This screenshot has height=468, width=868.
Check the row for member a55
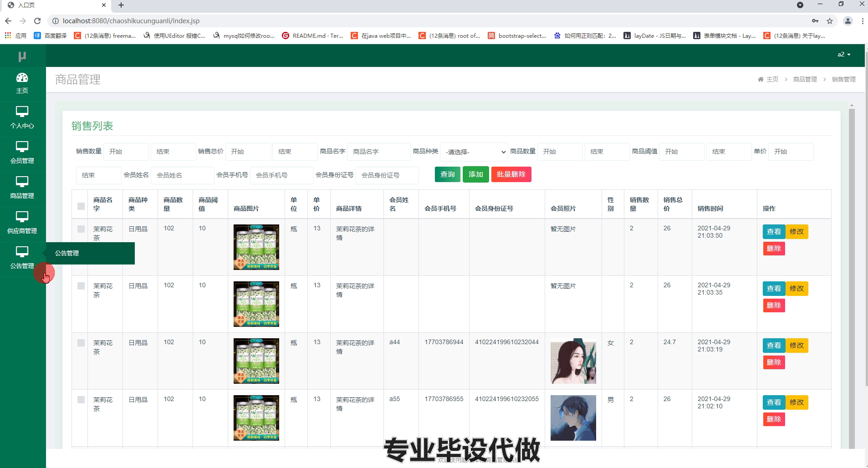pyautogui.click(x=81, y=400)
